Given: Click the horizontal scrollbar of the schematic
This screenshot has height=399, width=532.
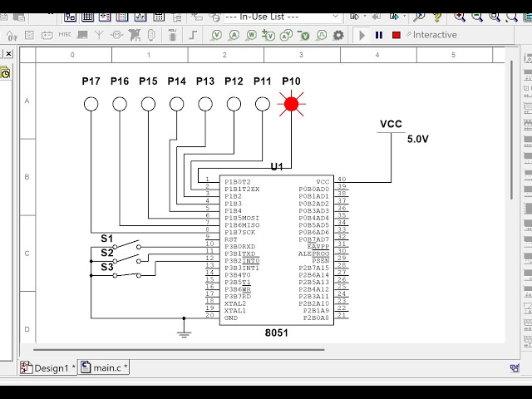Looking at the screenshot, I should coord(179,349).
